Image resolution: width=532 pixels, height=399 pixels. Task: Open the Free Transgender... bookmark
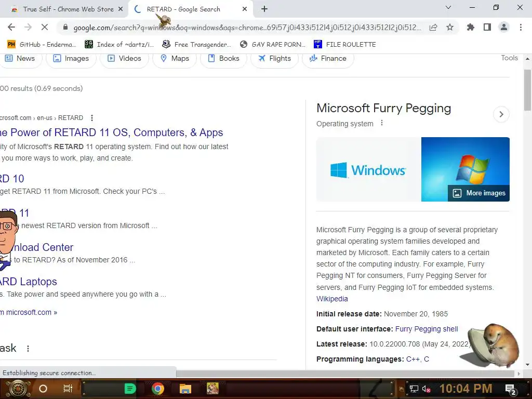coord(197,45)
